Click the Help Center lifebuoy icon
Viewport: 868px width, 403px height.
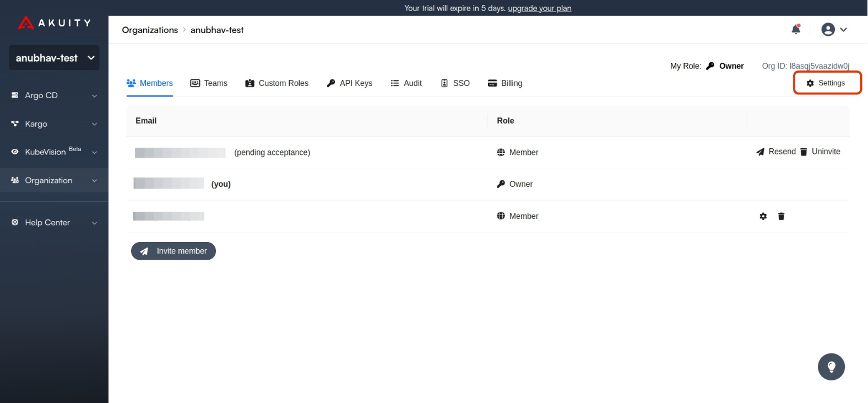15,223
